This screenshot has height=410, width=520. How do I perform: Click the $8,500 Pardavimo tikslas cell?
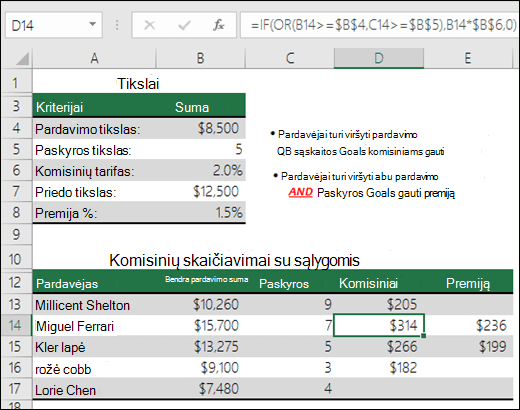[x=201, y=128]
